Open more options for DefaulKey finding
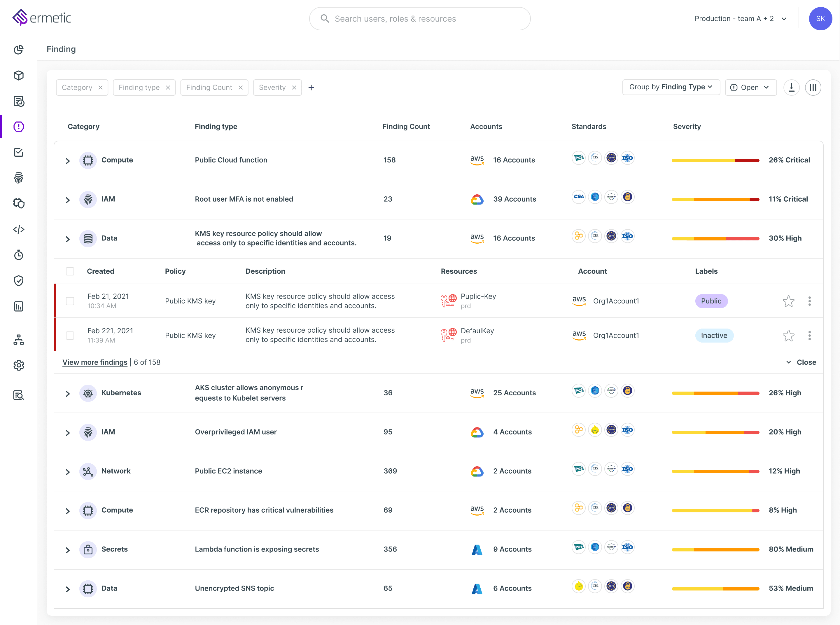Image resolution: width=840 pixels, height=625 pixels. (x=809, y=336)
